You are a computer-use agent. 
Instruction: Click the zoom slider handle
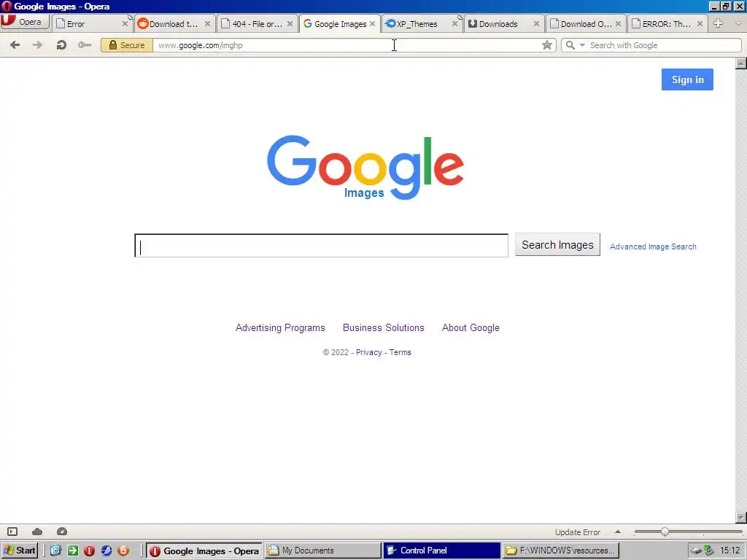point(665,532)
